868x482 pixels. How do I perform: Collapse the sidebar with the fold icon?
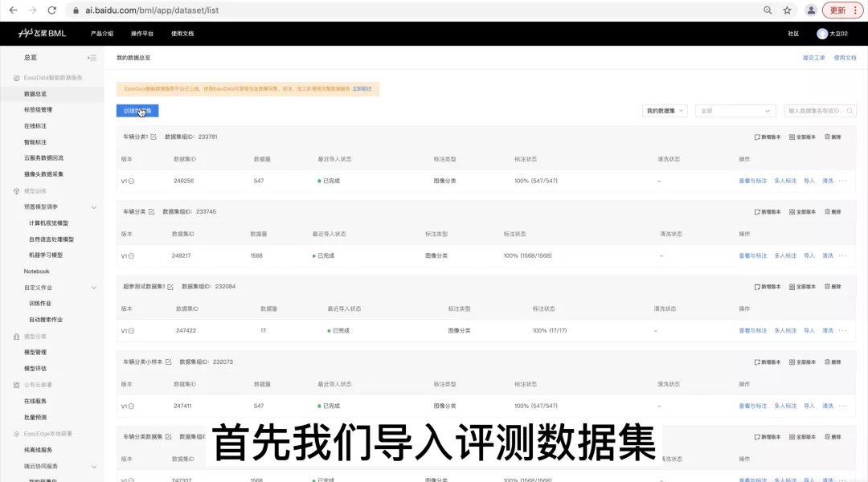click(x=92, y=58)
